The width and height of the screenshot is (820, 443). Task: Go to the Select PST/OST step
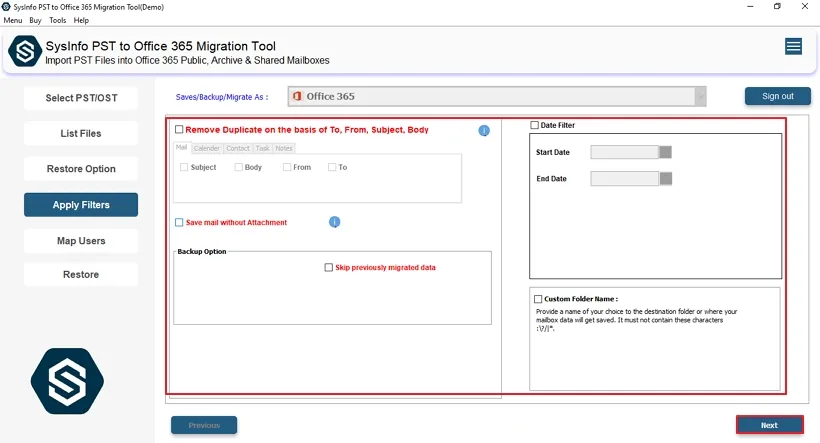[81, 98]
